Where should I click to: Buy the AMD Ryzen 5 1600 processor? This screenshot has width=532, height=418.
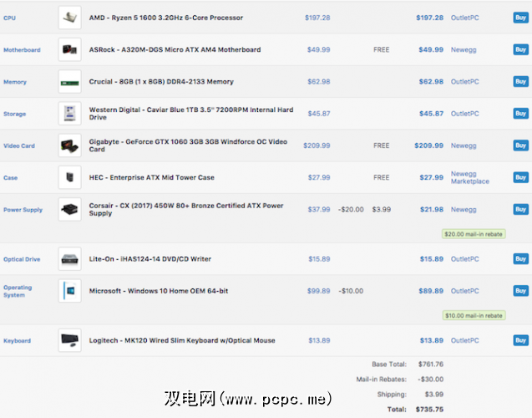(521, 18)
